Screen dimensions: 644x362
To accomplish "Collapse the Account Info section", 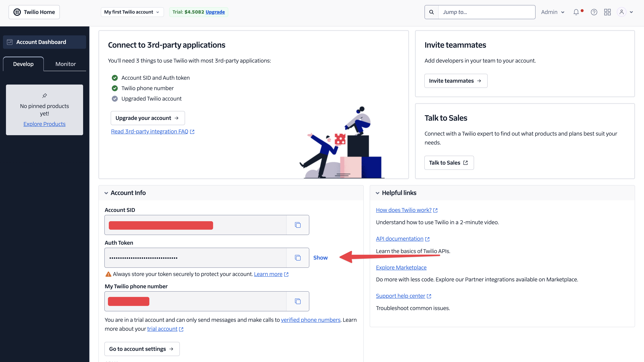I will (x=106, y=193).
